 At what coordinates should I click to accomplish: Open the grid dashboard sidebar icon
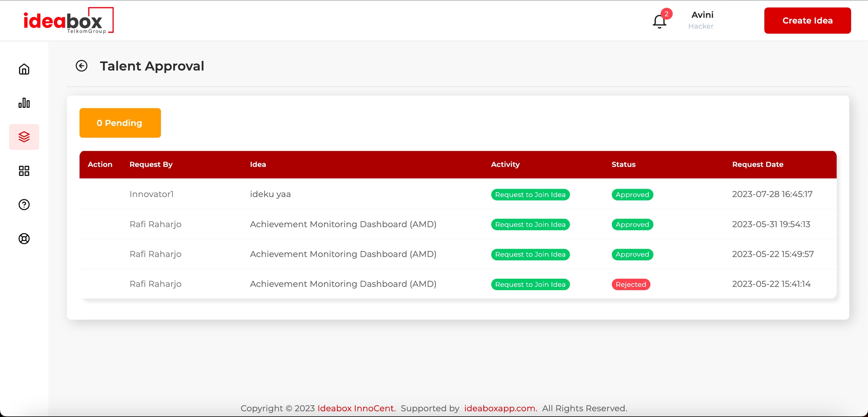(24, 171)
